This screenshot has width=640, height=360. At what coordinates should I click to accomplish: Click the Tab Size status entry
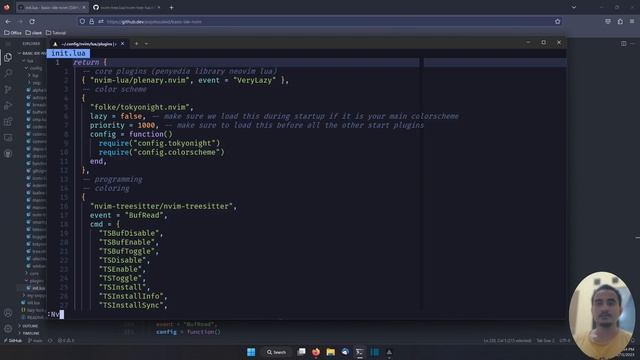coord(545,340)
